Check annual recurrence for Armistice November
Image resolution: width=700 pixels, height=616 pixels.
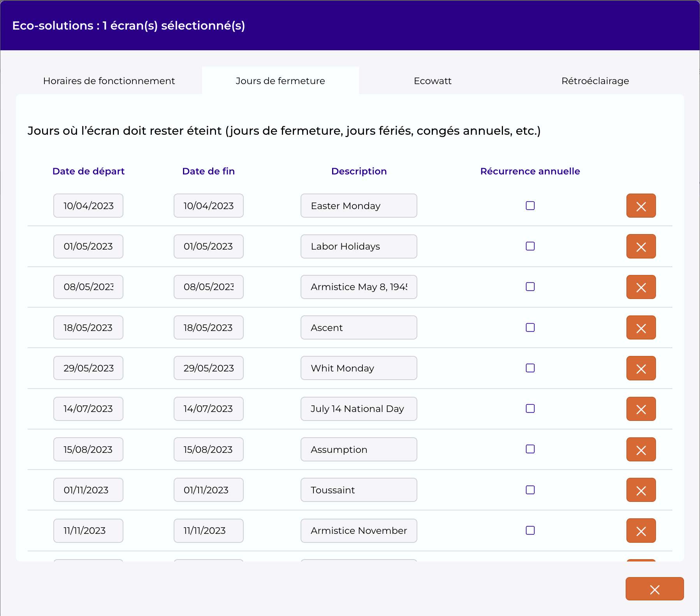[530, 530]
